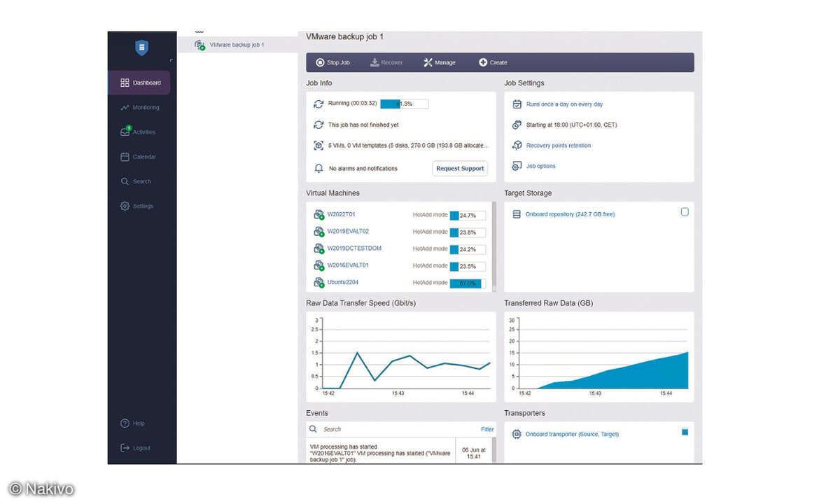Open the Recovery points retention link
The height and width of the screenshot is (504, 840).
coord(559,146)
